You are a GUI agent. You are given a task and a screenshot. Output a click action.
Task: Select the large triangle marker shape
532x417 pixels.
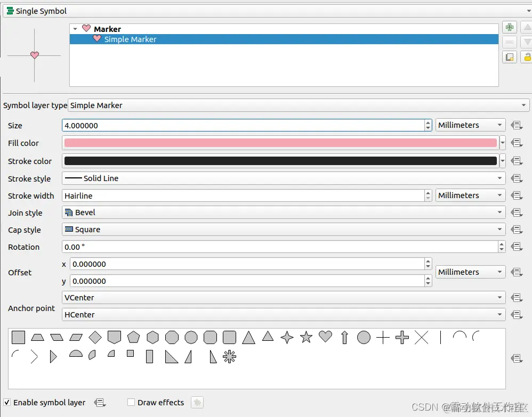pos(249,337)
